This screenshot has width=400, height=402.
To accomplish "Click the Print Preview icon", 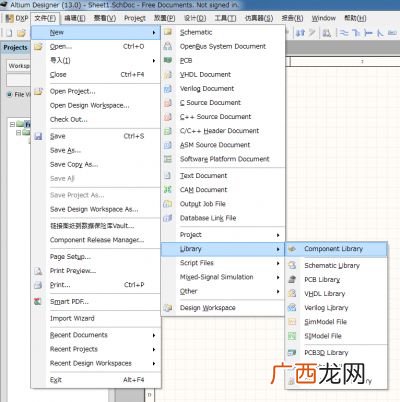I will tap(38, 271).
